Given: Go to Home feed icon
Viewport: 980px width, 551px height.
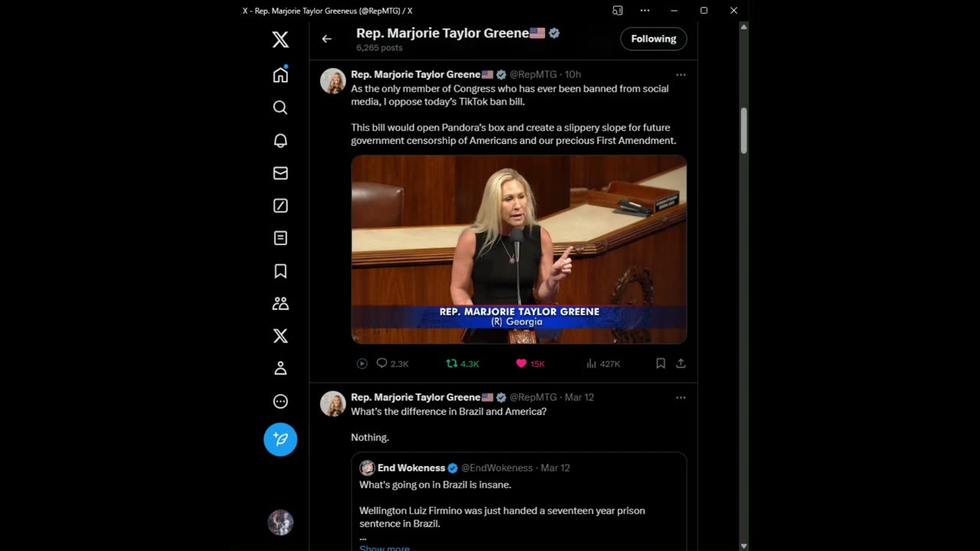Looking at the screenshot, I should click(x=280, y=74).
